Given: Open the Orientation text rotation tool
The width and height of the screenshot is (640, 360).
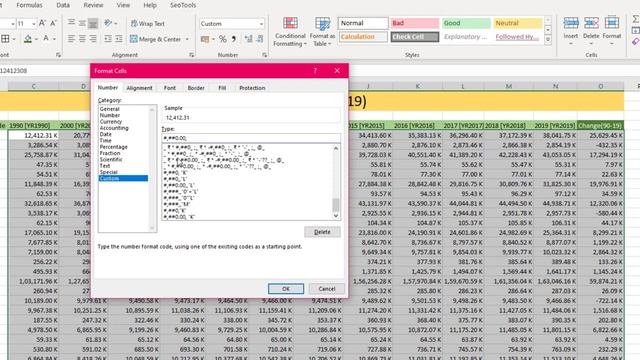Looking at the screenshot, I should click(x=108, y=23).
